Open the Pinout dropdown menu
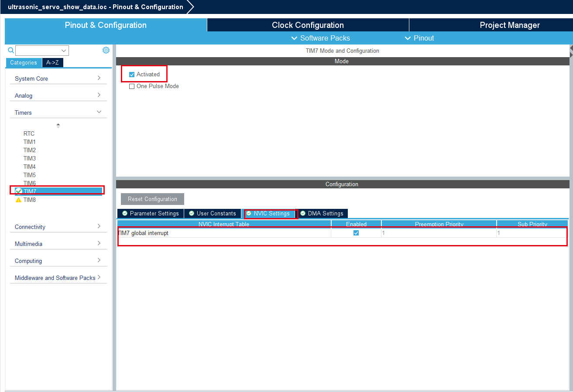Screen dimensions: 573x392 (x=419, y=38)
